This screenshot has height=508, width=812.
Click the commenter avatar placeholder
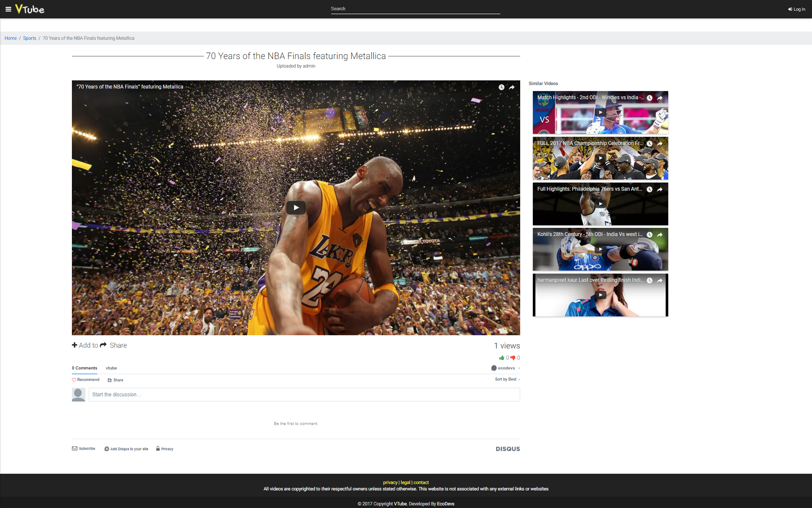[79, 395]
